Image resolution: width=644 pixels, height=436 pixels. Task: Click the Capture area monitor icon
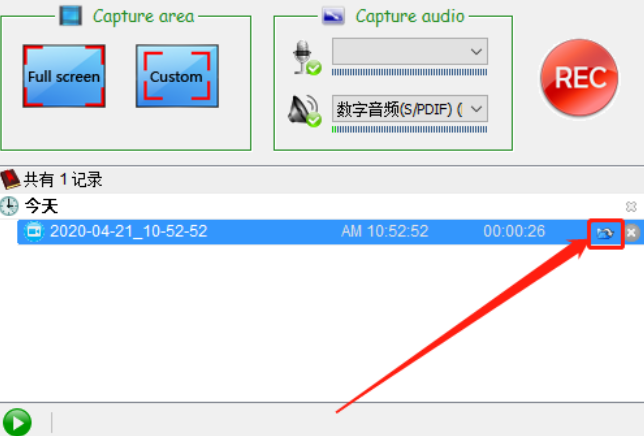70,16
